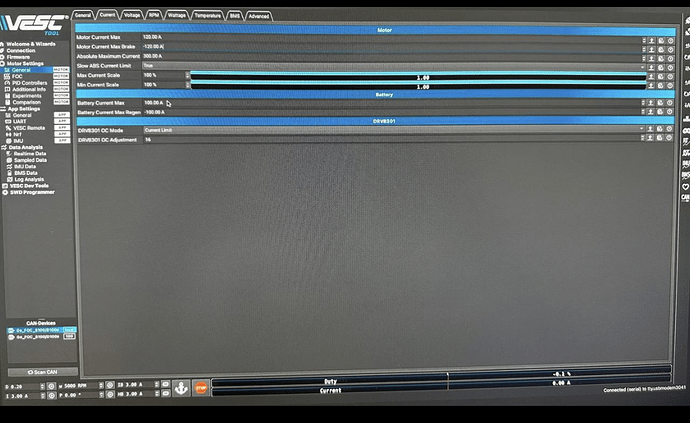The width and height of the screenshot is (690, 423).
Task: Open SWD Programmer page
Action: pyautogui.click(x=32, y=192)
